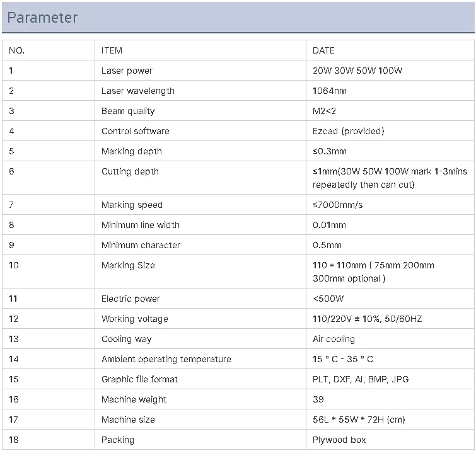This screenshot has height=451, width=476.
Task: Select row number '10'
Action: [x=14, y=265]
